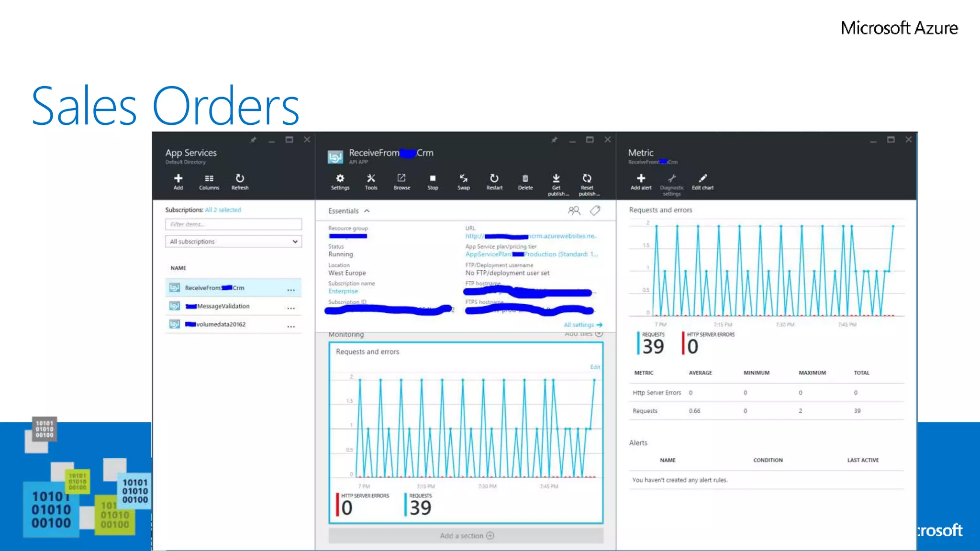The height and width of the screenshot is (551, 980).
Task: Click the Tools wrench icon
Action: coord(371,181)
